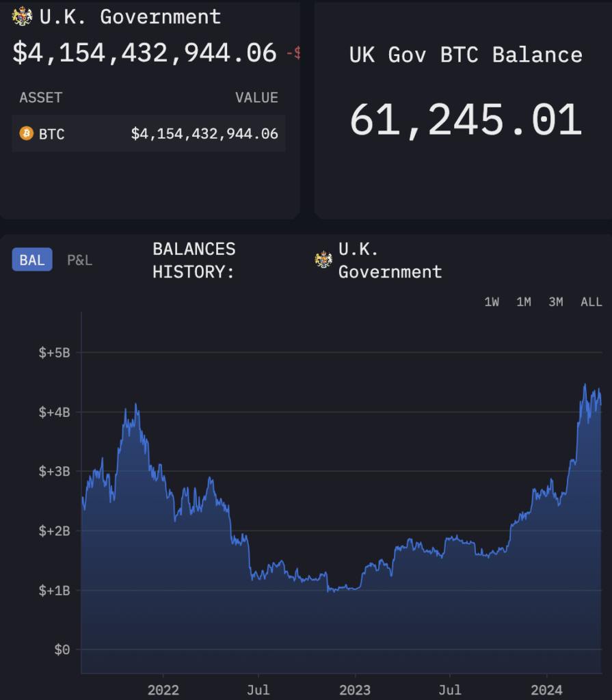Screen dimensions: 612x700
Task: Click the orange Bitcoin icon in asset row
Action: click(x=27, y=133)
